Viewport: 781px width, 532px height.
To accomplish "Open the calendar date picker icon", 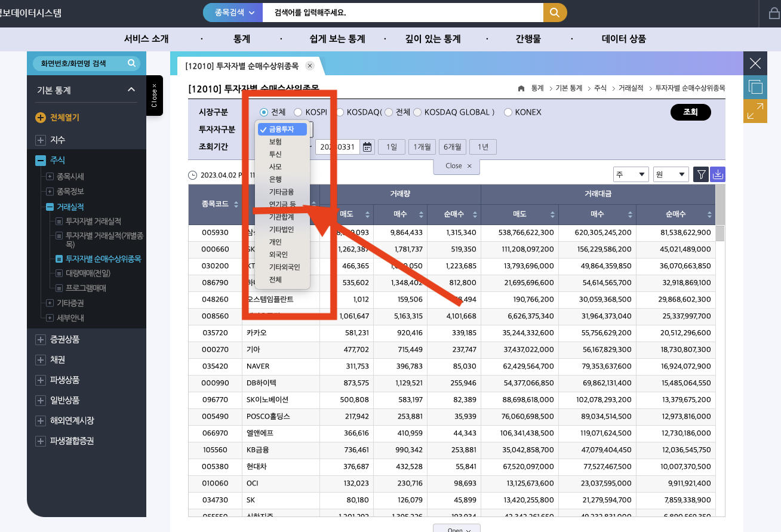I will [x=368, y=147].
